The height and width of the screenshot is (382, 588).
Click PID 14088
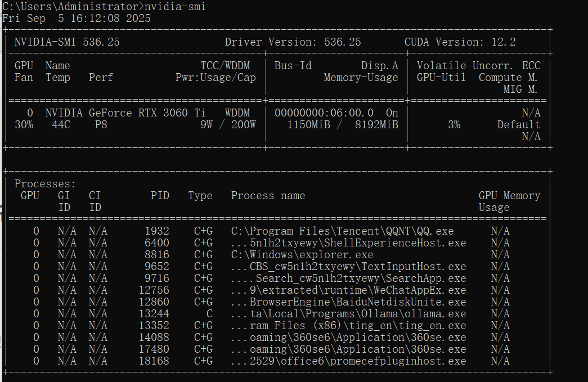click(x=154, y=338)
